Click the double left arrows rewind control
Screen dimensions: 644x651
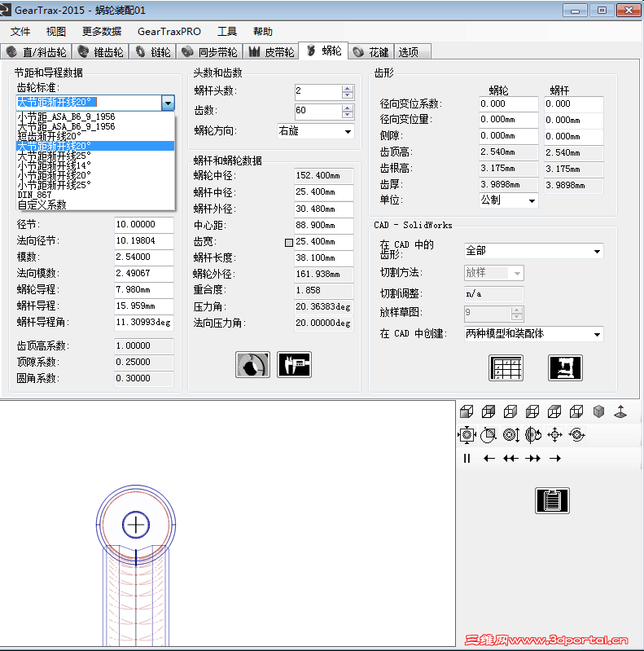(510, 459)
